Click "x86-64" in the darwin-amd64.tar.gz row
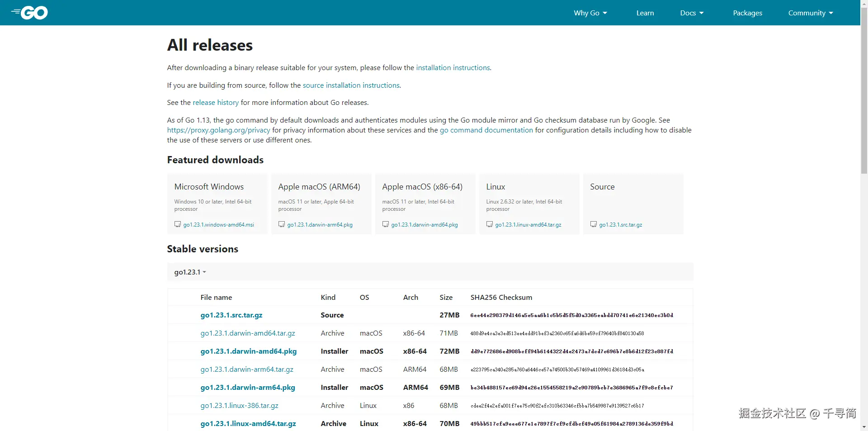868x431 pixels. click(414, 333)
